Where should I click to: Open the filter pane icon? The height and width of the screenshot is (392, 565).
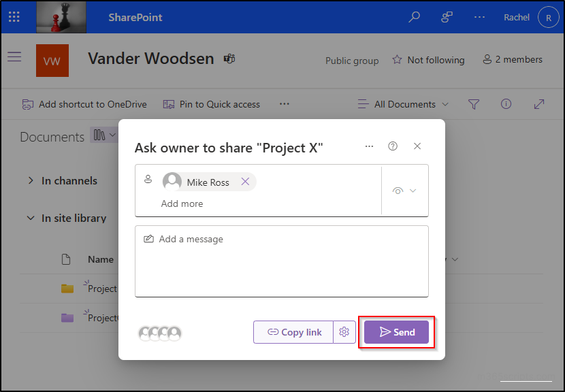pos(474,104)
